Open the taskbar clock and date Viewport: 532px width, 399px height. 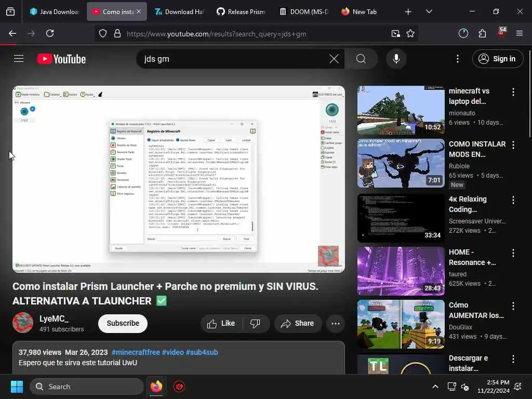(494, 387)
